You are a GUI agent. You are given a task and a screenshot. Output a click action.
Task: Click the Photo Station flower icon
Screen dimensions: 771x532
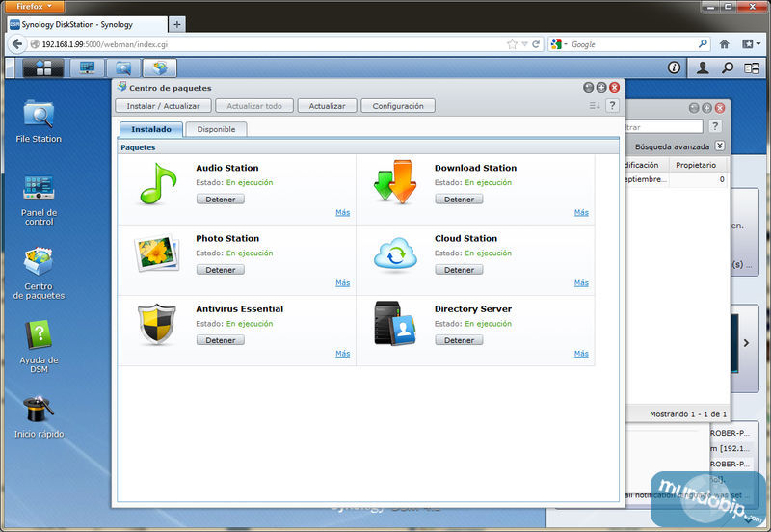pyautogui.click(x=156, y=253)
